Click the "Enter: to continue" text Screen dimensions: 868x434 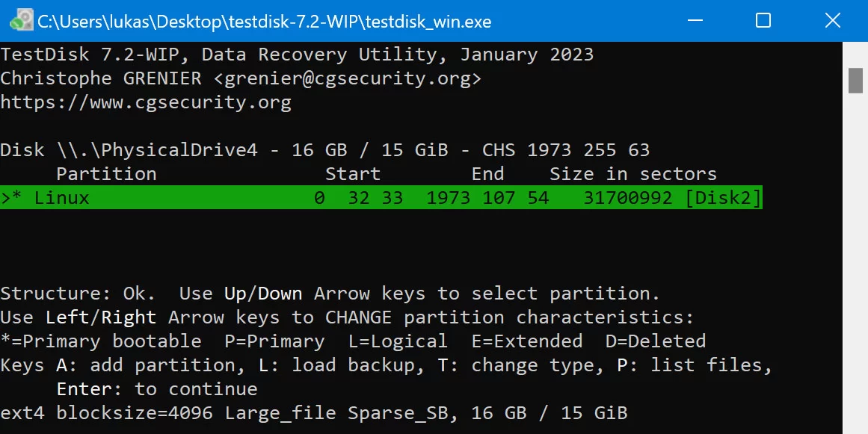click(157, 389)
